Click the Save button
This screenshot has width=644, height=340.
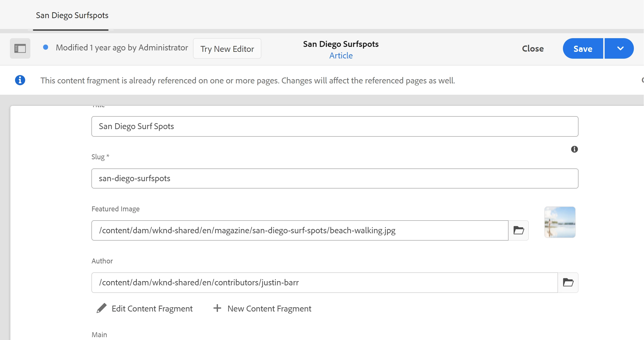point(583,49)
